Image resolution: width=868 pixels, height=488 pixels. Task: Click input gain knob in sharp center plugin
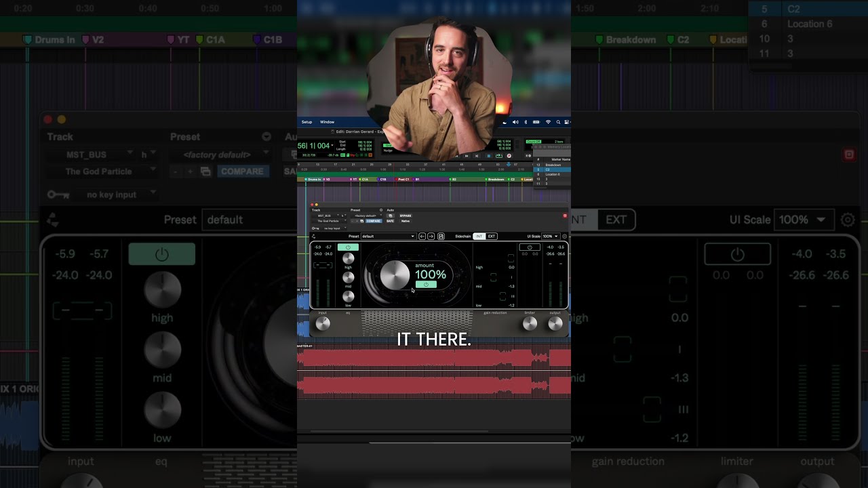coord(323,323)
